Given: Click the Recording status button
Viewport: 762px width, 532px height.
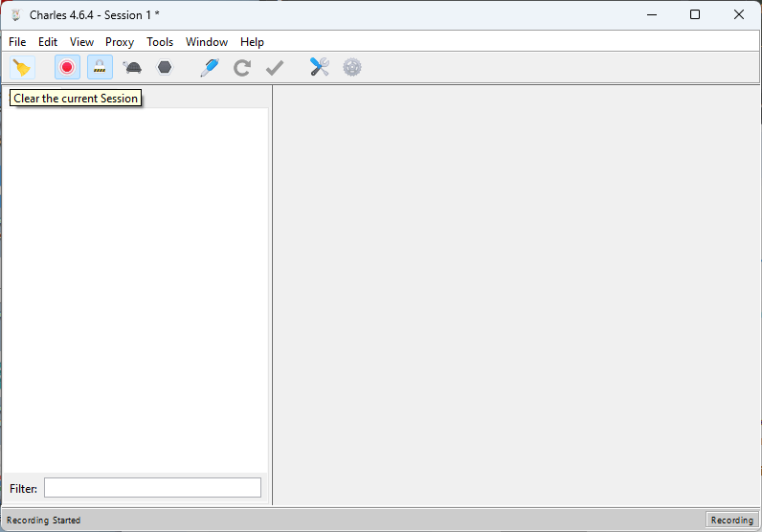Looking at the screenshot, I should click(x=732, y=520).
